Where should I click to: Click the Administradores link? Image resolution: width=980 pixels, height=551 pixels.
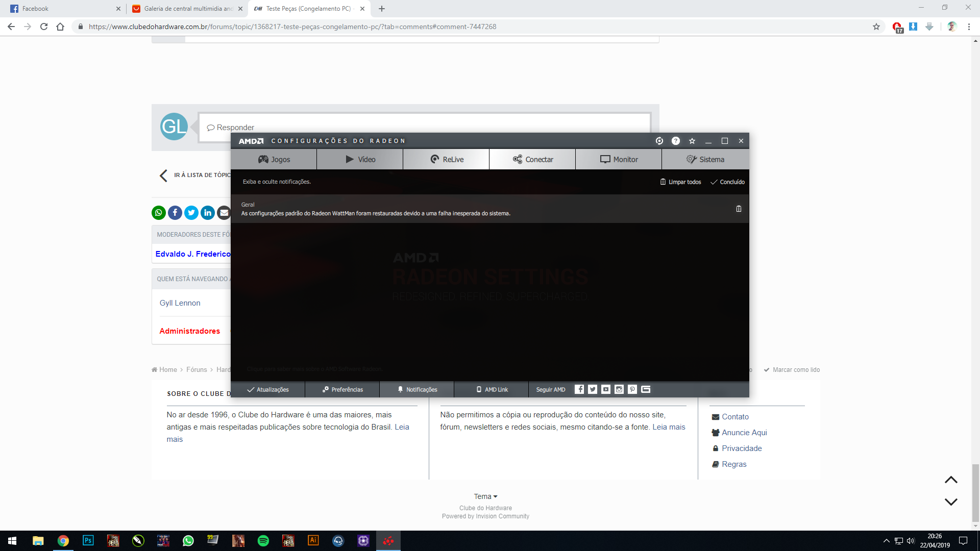tap(189, 331)
